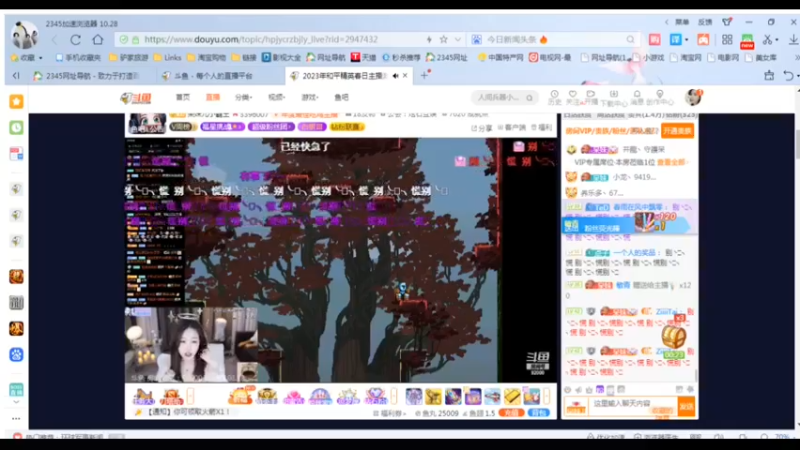Expand the 视频 nav dropdown

(x=277, y=97)
